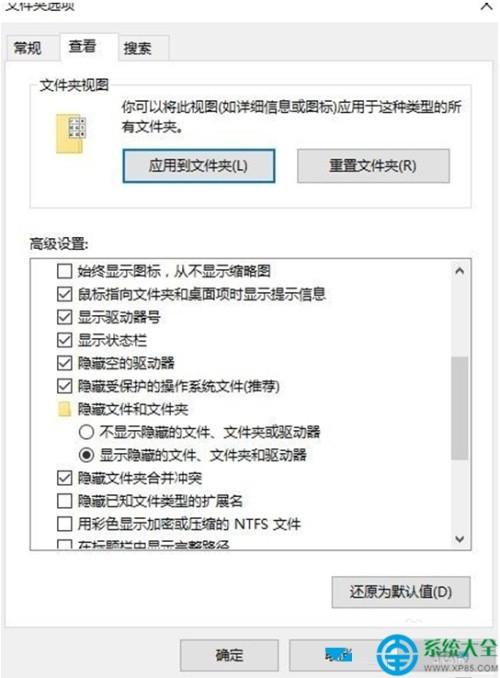Click the scrollbar thumb in advanced settings
500x678 pixels.
[x=459, y=408]
